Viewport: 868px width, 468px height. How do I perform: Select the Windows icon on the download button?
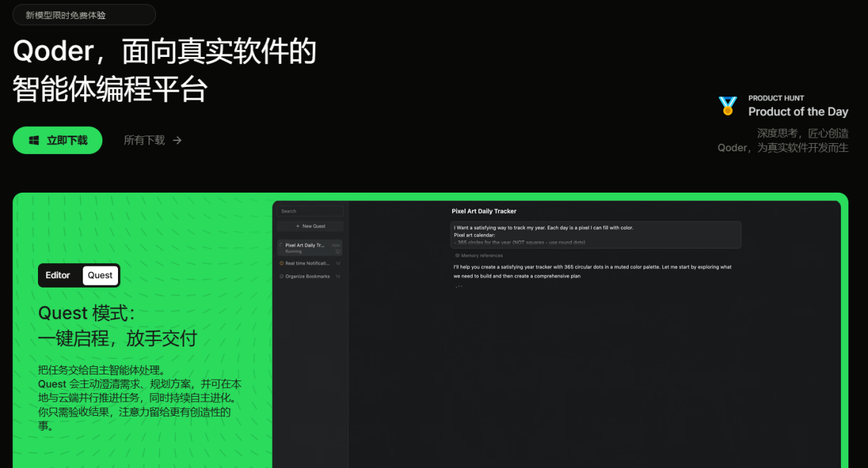[x=33, y=140]
